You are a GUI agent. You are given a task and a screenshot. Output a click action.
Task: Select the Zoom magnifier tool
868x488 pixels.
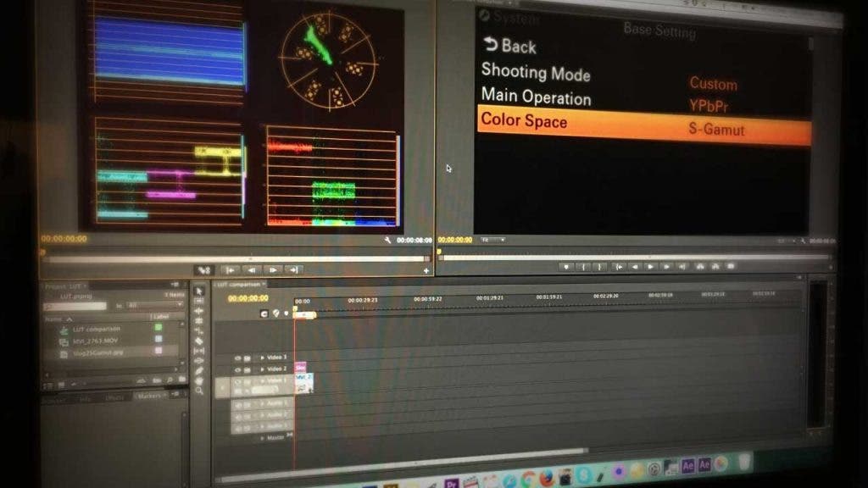pyautogui.click(x=199, y=391)
